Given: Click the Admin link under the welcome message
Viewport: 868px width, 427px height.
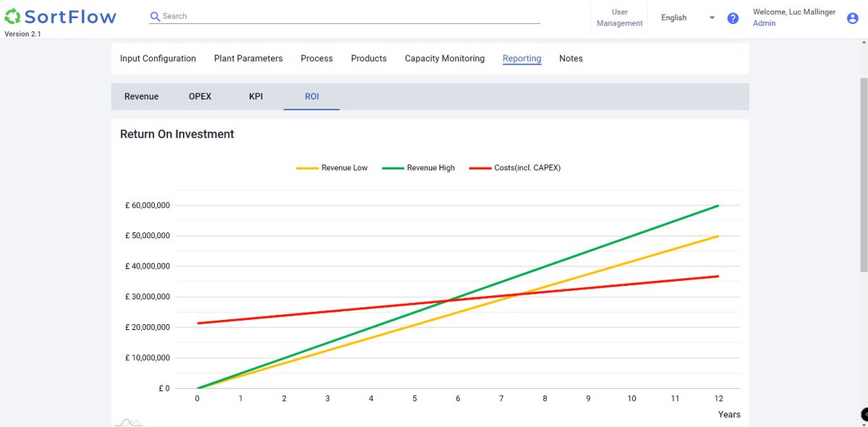Looking at the screenshot, I should point(764,22).
